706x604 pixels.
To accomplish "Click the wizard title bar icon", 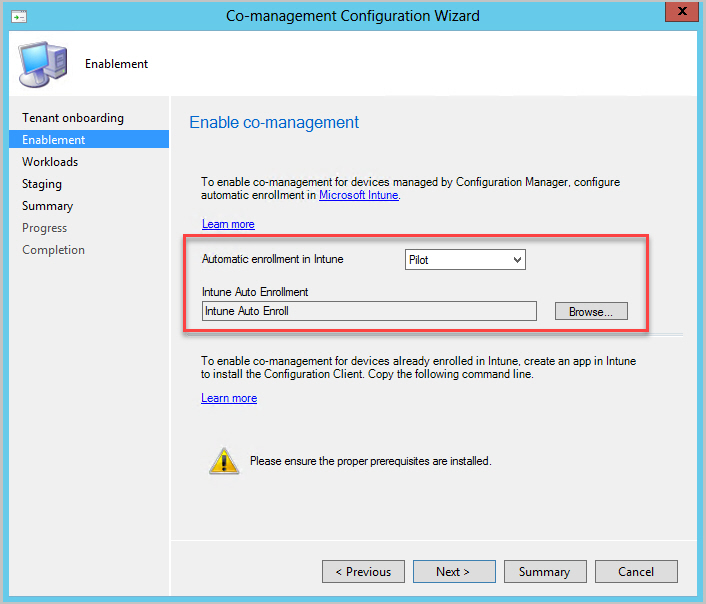I will coord(19,17).
